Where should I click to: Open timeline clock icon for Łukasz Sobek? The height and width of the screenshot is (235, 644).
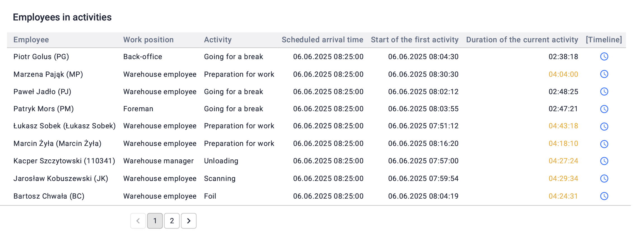tap(604, 126)
